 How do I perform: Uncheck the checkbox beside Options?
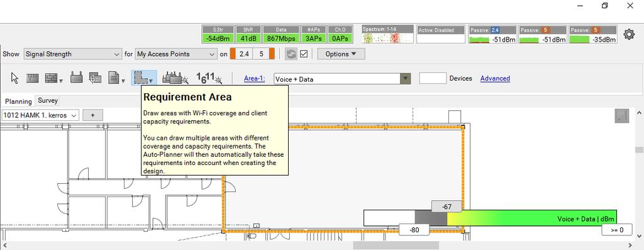point(304,54)
